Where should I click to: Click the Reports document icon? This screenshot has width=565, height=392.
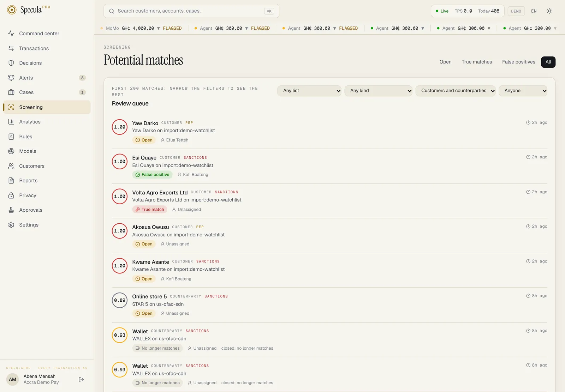click(11, 181)
